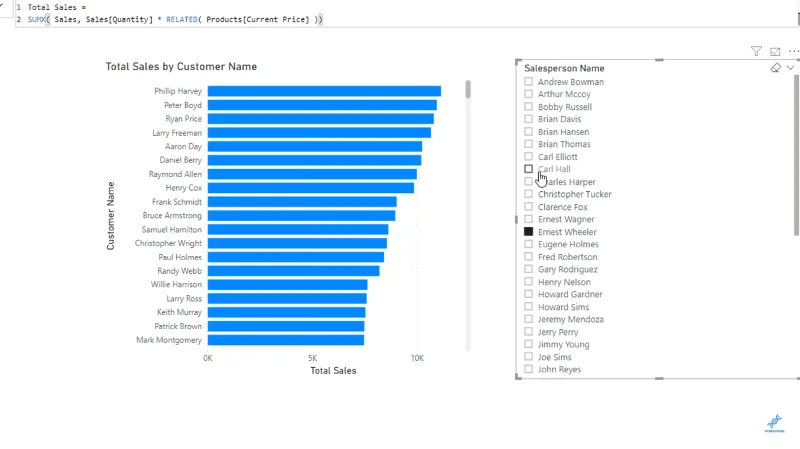
Task: Open the slicer filter icon
Action: [756, 51]
